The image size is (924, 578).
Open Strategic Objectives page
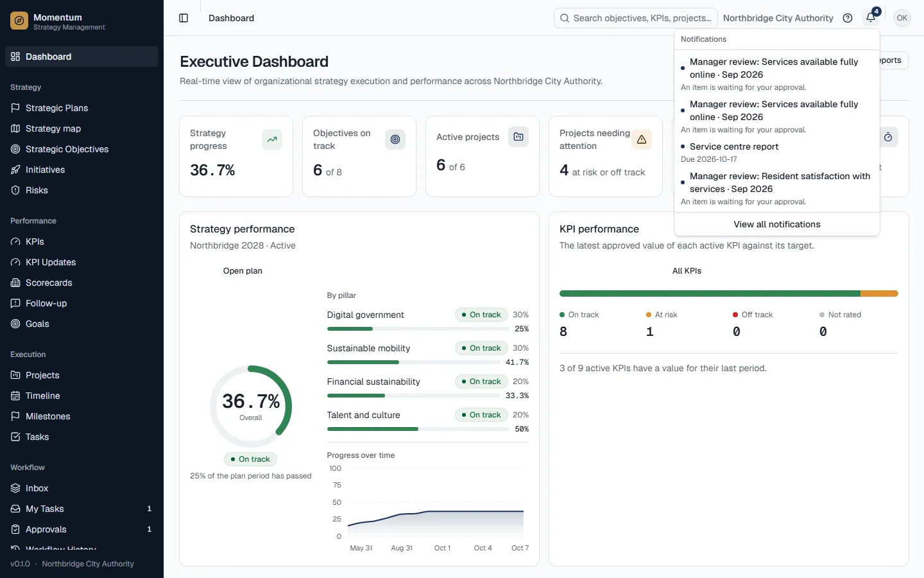click(81, 149)
